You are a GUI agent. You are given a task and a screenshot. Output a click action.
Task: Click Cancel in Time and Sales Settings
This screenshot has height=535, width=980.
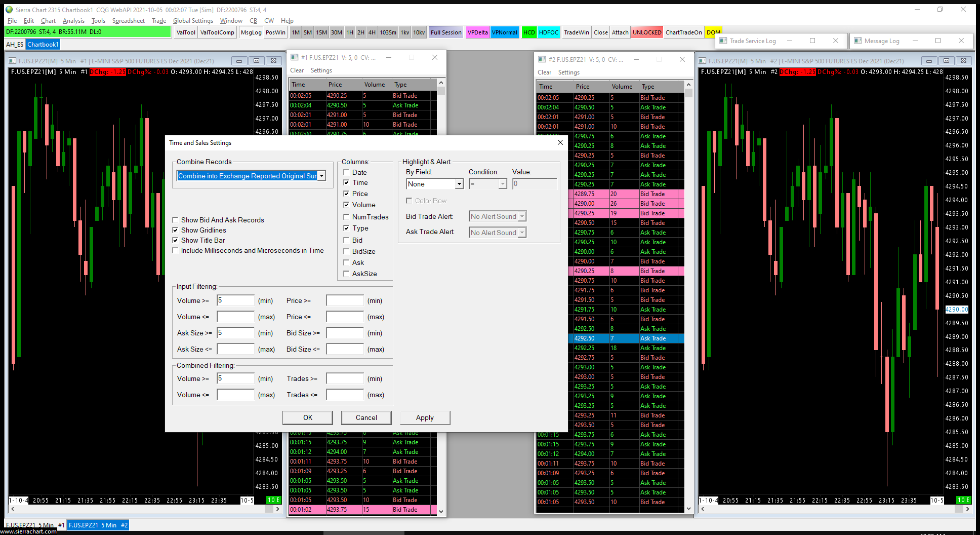(366, 417)
